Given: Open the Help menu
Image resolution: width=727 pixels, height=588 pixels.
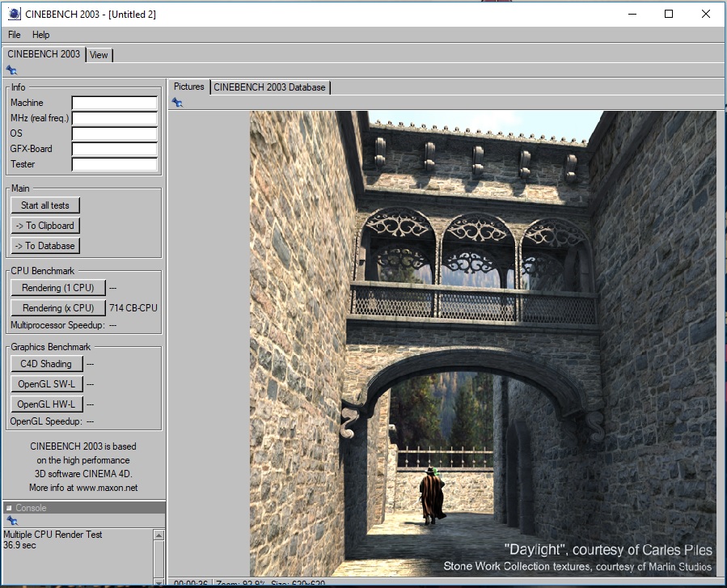Looking at the screenshot, I should coord(40,35).
